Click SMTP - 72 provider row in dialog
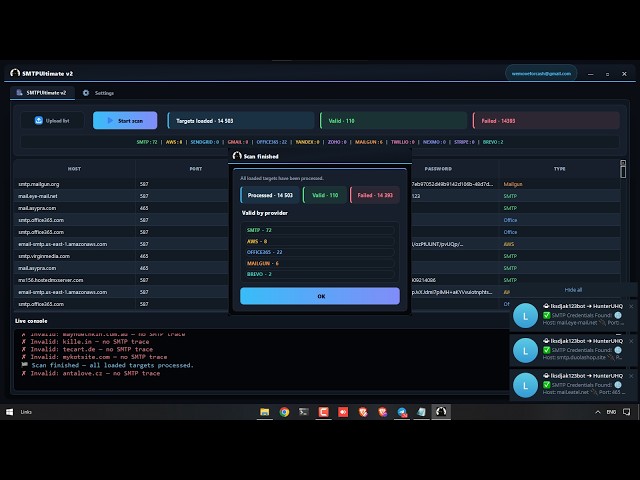The height and width of the screenshot is (480, 640). 320,230
